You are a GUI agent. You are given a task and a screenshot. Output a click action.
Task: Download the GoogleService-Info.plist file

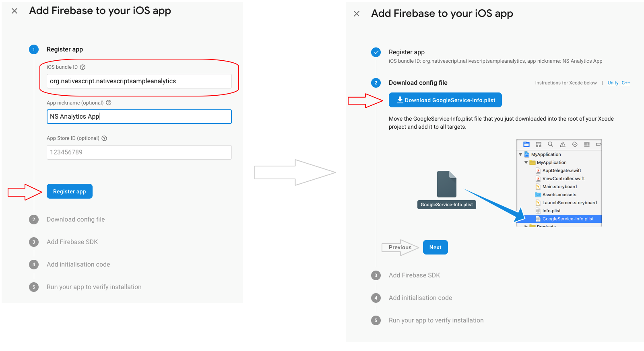[x=445, y=100]
